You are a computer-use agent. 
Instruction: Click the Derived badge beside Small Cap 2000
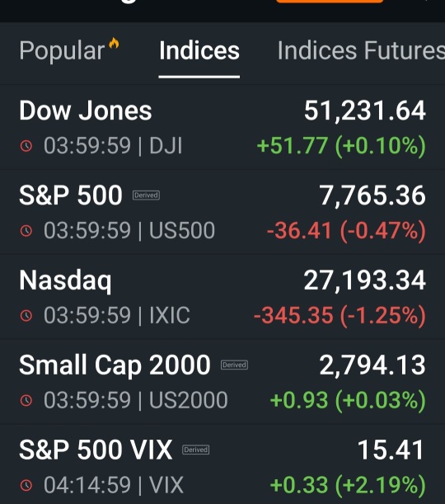(234, 365)
